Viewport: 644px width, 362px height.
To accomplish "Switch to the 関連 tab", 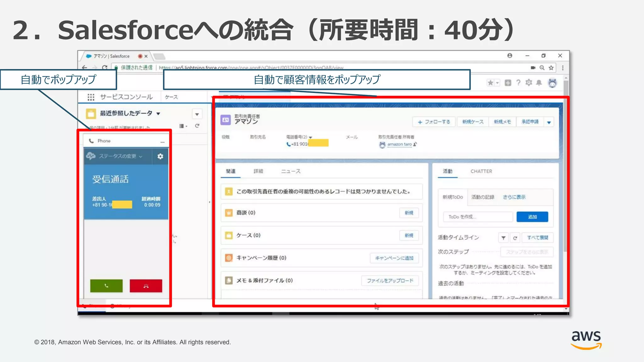I will [x=230, y=171].
